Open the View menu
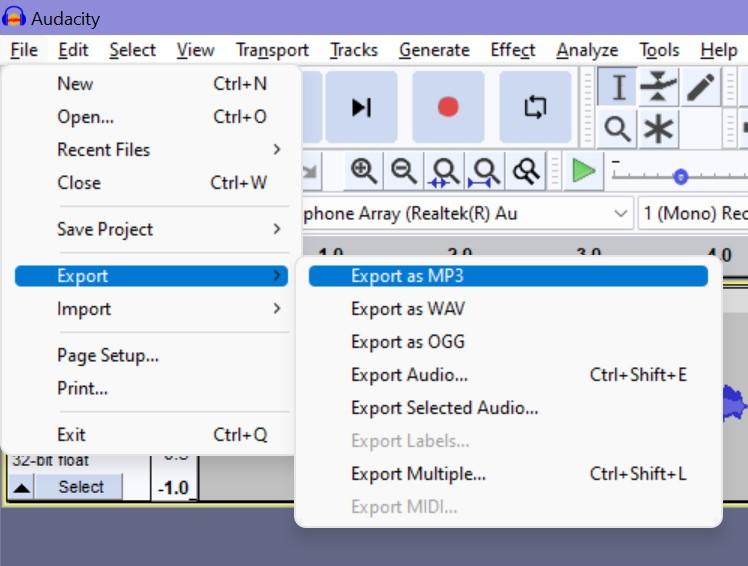The width and height of the screenshot is (748, 566). click(195, 50)
